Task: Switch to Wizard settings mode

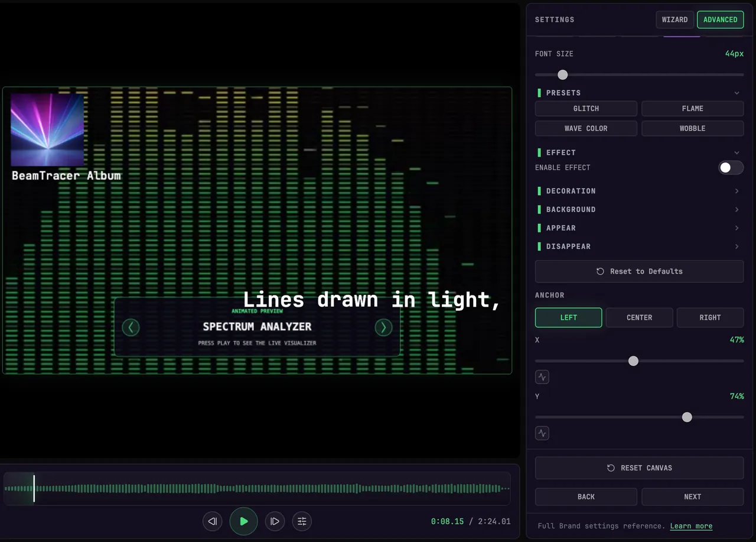Action: click(674, 20)
